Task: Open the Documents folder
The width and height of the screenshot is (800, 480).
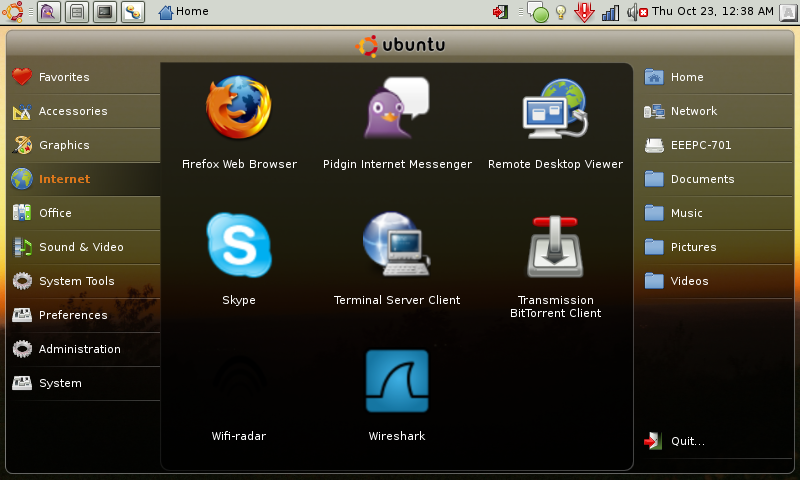Action: [x=717, y=179]
